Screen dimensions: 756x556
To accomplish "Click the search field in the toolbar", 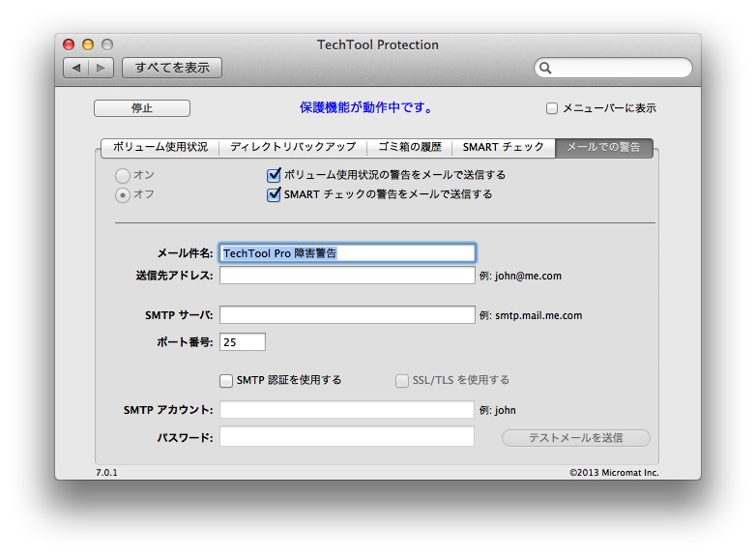I will tap(613, 68).
